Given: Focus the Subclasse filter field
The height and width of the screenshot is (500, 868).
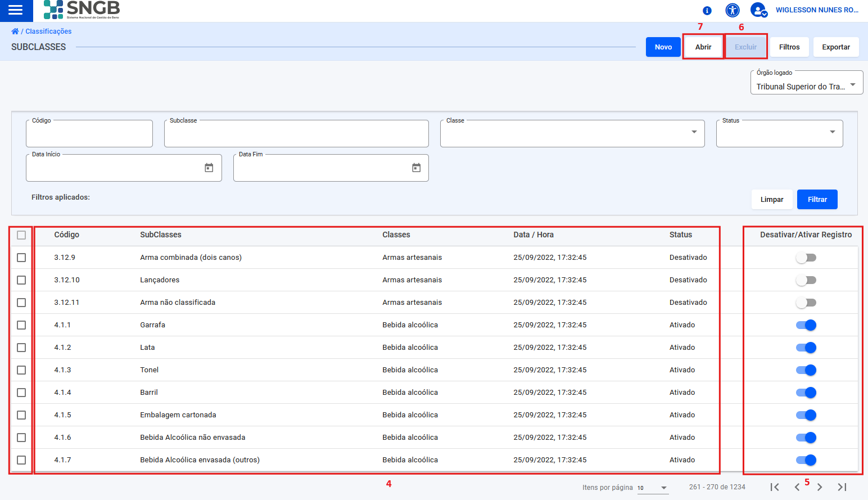Looking at the screenshot, I should point(296,133).
